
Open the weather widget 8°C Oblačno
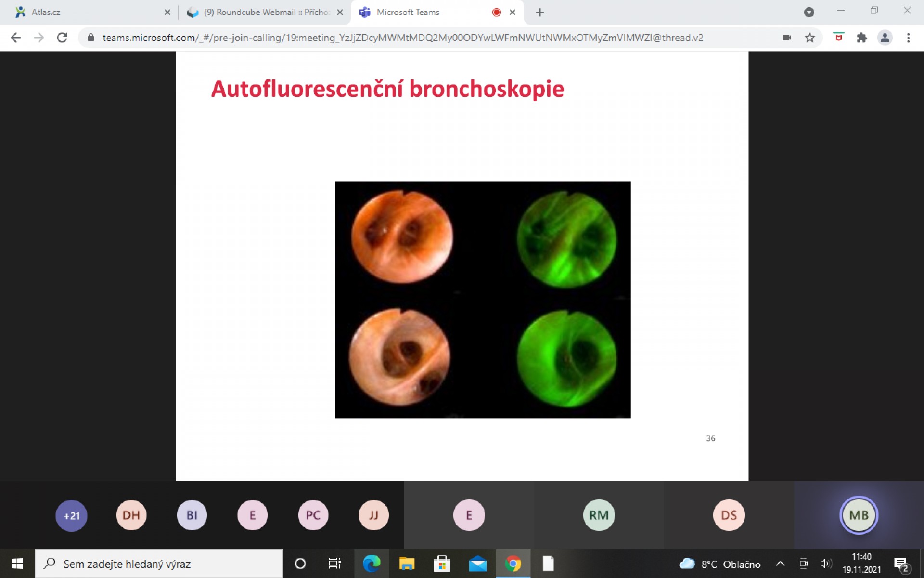tap(719, 564)
